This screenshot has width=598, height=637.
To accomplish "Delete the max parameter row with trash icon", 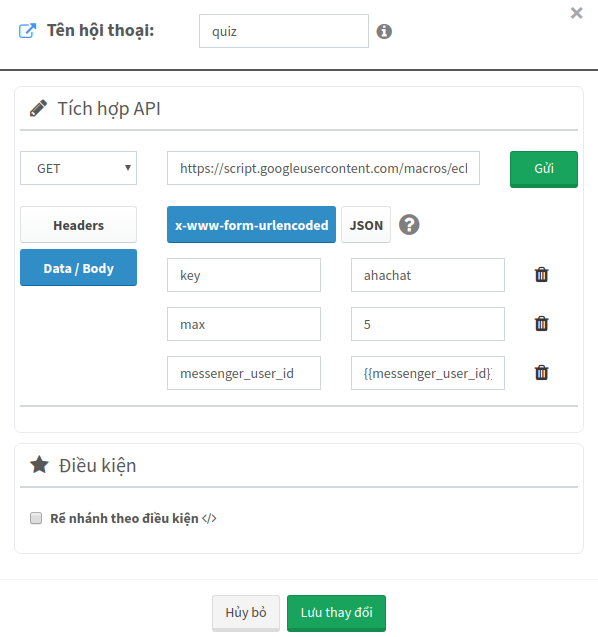I will (541, 324).
